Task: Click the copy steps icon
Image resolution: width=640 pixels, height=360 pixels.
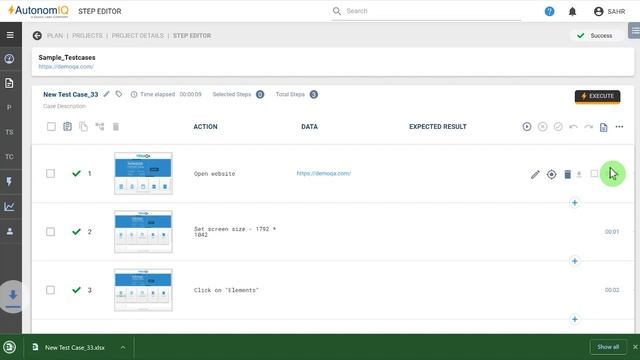Action: click(x=83, y=127)
